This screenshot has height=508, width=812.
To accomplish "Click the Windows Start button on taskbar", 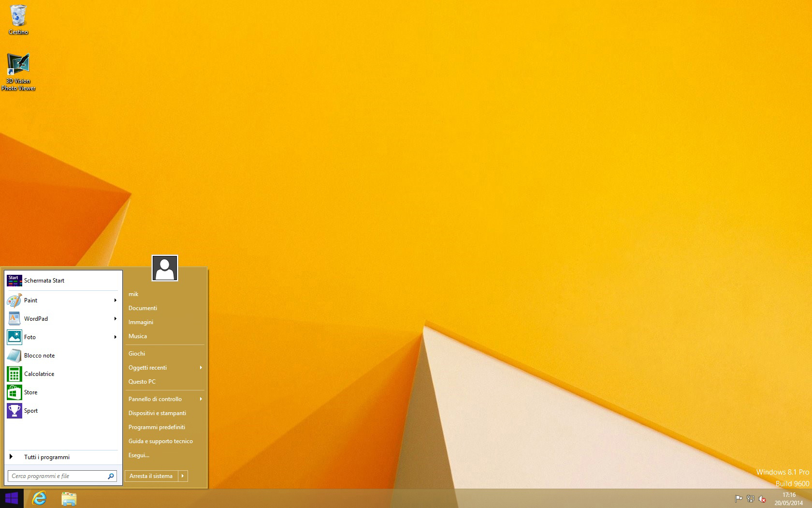I will coord(12,498).
